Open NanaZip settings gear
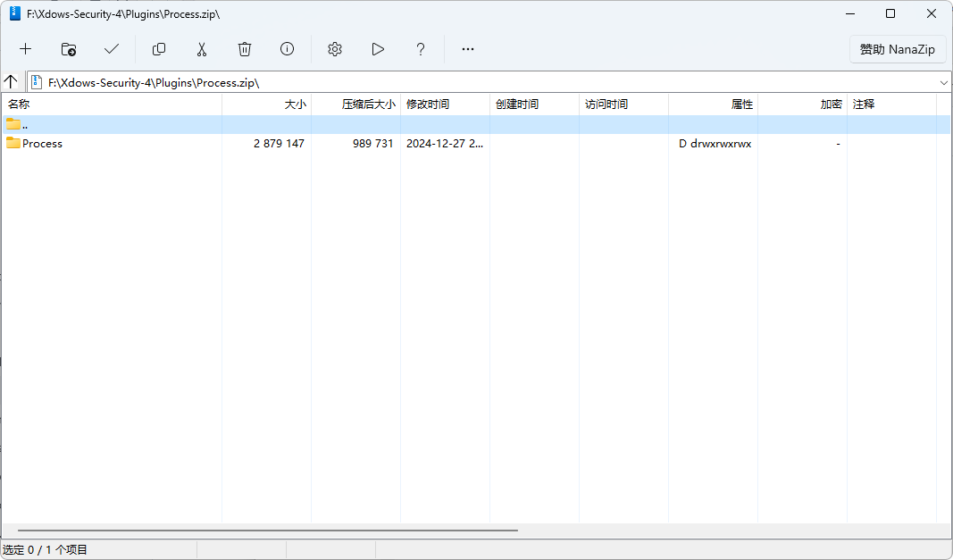The image size is (953, 560). 334,49
